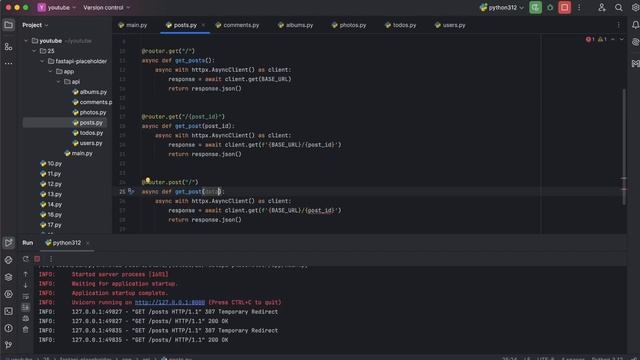Open 10.py in project tree
This screenshot has height=360, width=640.
pos(51,163)
